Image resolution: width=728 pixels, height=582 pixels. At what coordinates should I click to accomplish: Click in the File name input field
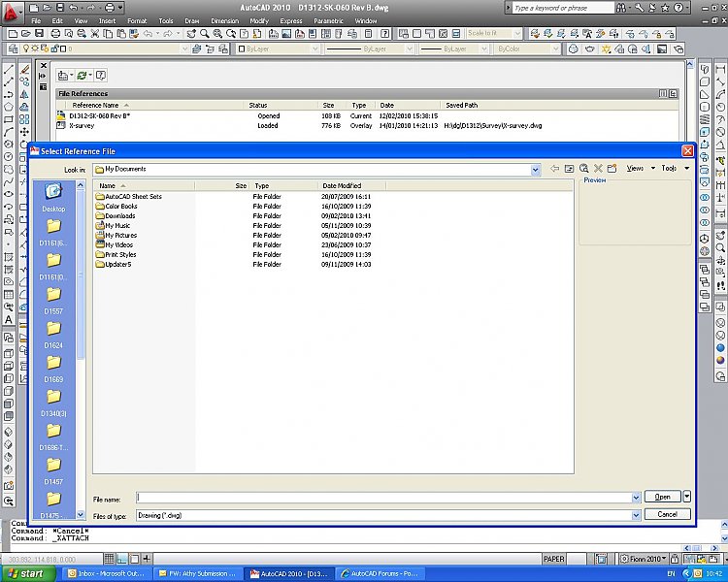(388, 497)
